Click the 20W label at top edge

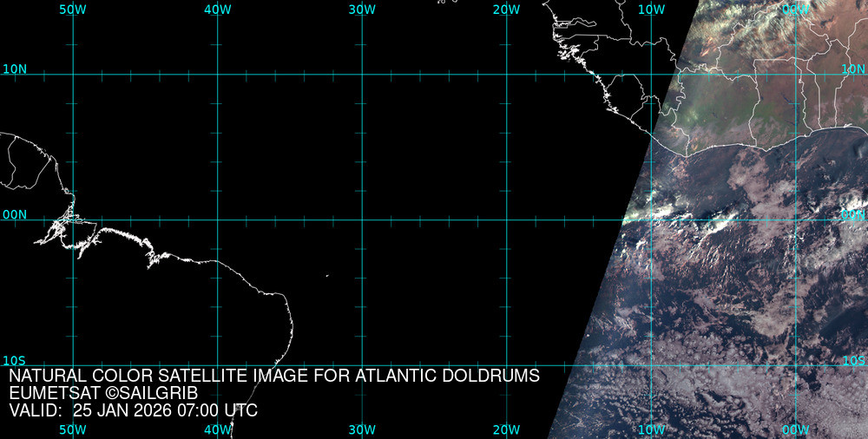(x=506, y=9)
